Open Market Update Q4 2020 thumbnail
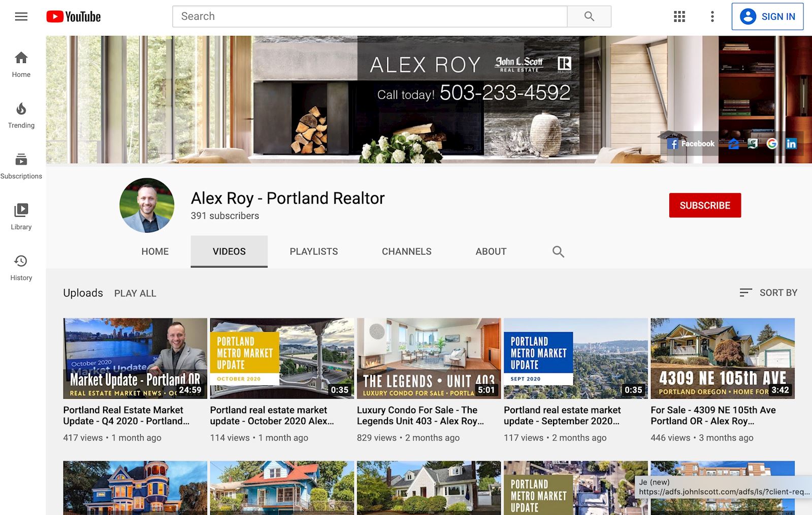 135,359
